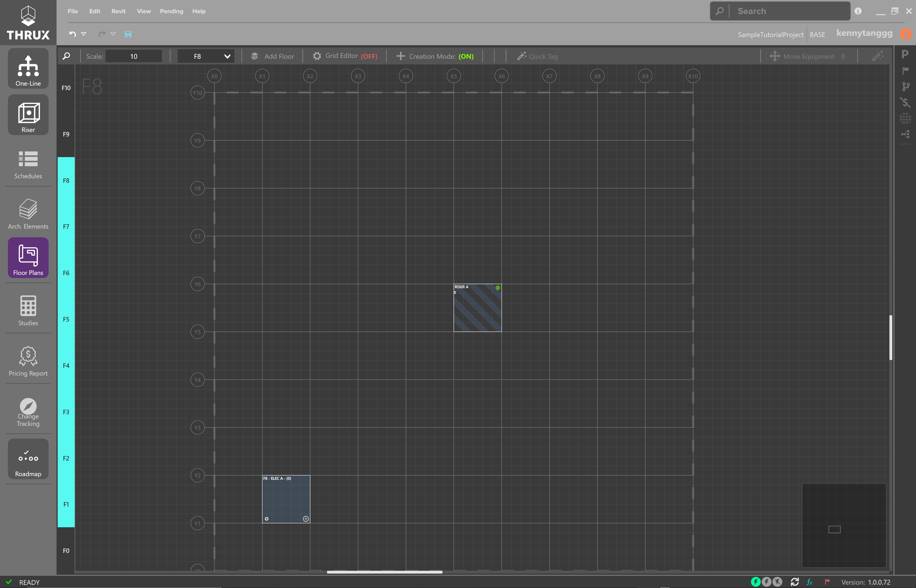Click the X5 grid column bubble
This screenshot has width=916, height=588.
(x=454, y=76)
